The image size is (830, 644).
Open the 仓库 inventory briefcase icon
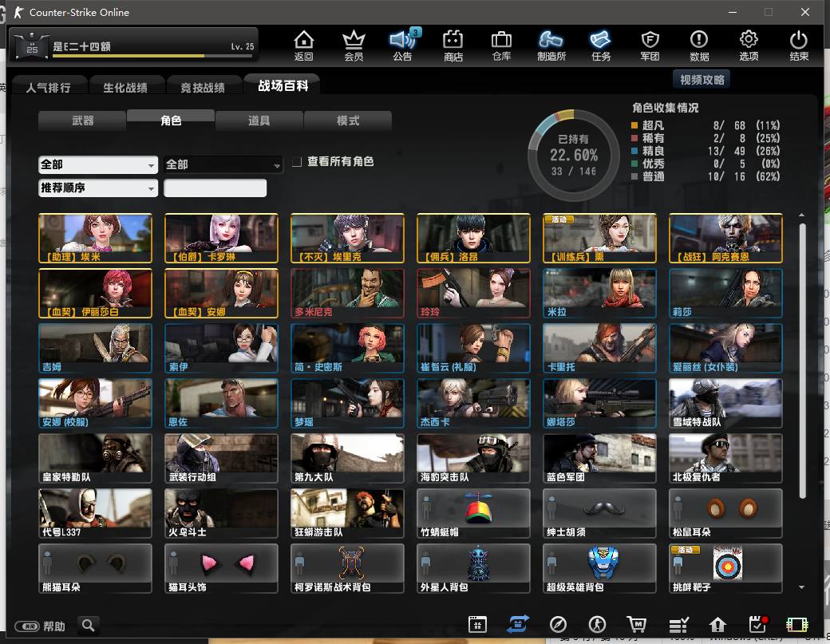pyautogui.click(x=501, y=45)
